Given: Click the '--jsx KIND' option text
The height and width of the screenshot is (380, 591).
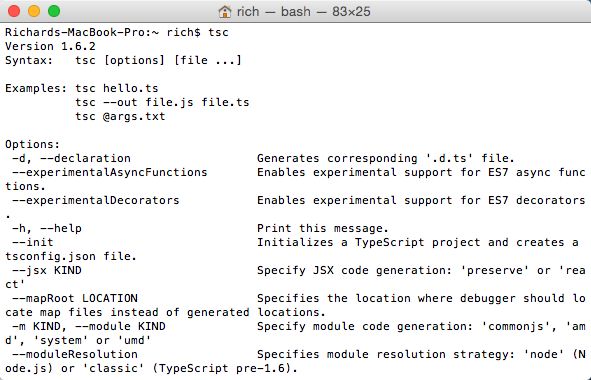Looking at the screenshot, I should tap(47, 270).
